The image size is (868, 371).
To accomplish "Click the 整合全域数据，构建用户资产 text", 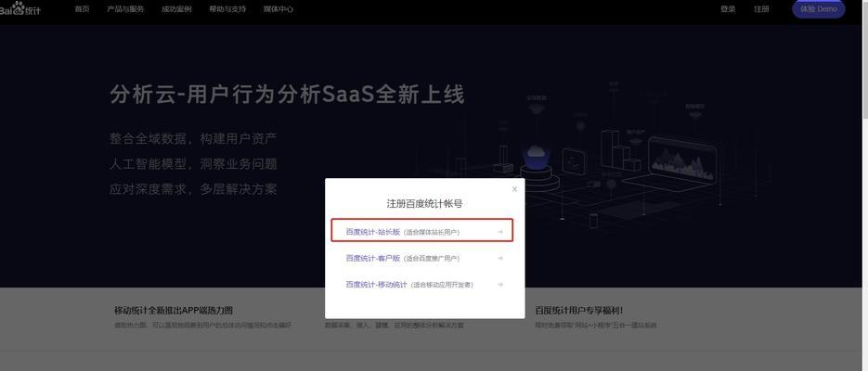I will 193,139.
